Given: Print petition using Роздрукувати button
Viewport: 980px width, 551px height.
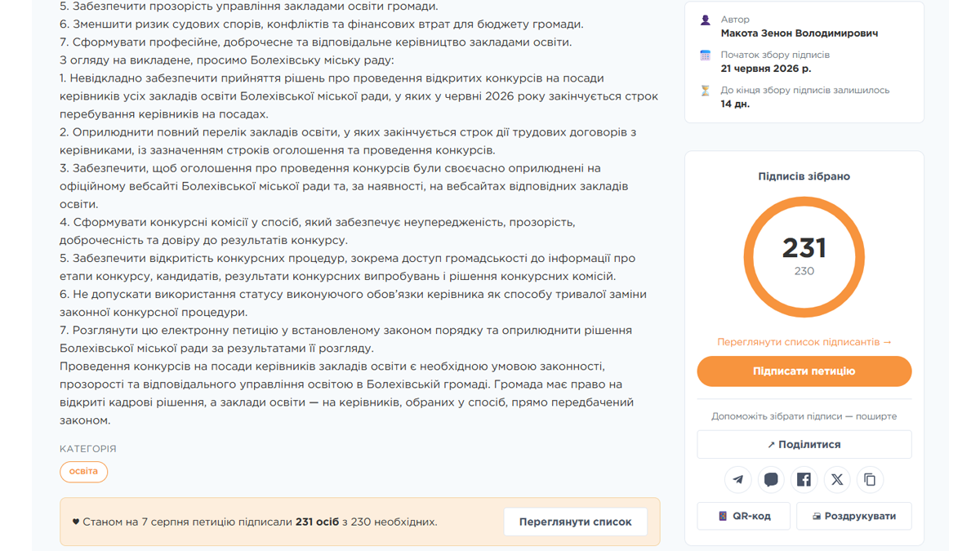Looking at the screenshot, I should tap(854, 516).
